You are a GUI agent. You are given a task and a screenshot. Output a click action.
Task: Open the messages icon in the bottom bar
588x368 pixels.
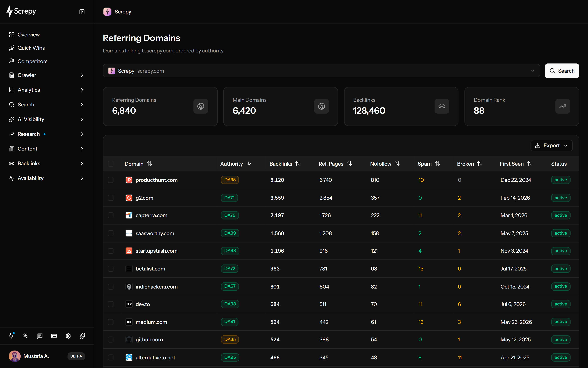tap(40, 336)
